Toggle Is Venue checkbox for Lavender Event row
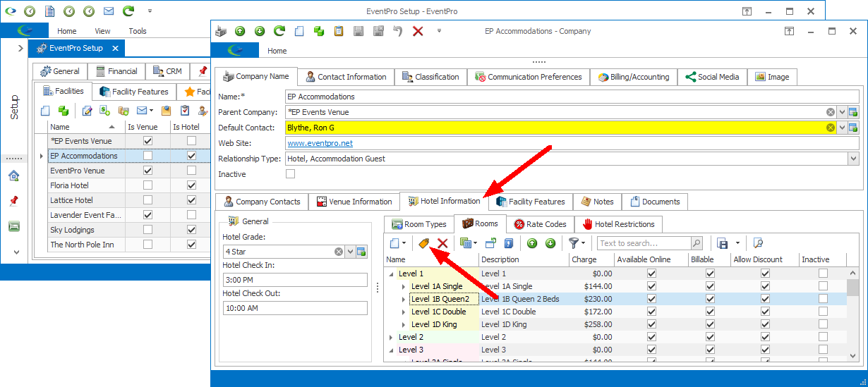This screenshot has width=868, height=387. pyautogui.click(x=147, y=215)
